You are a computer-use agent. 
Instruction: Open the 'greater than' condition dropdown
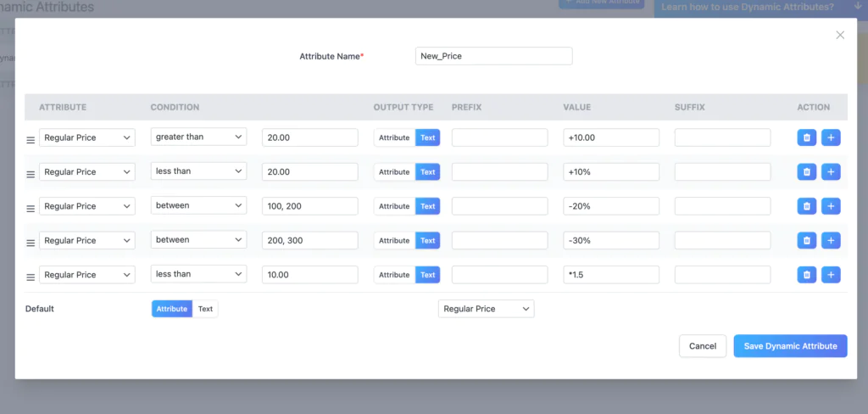coord(198,137)
